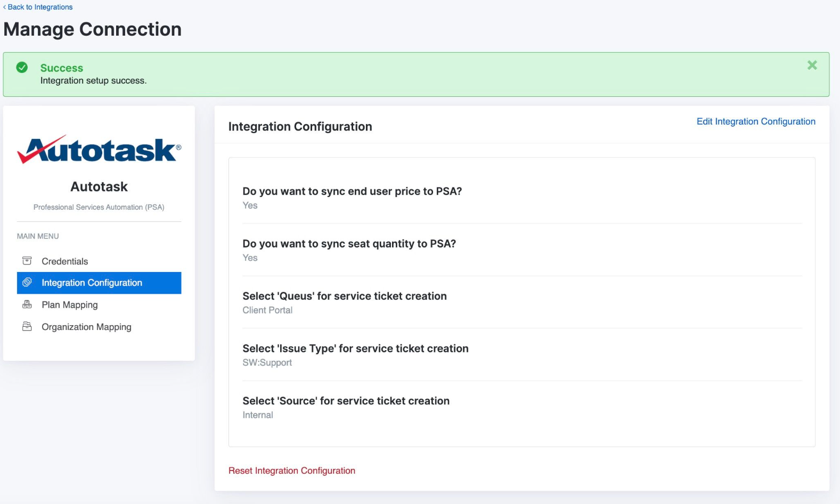Click the 'SW:Support' issue type value
Viewport: 840px width, 504px height.
coord(267,362)
